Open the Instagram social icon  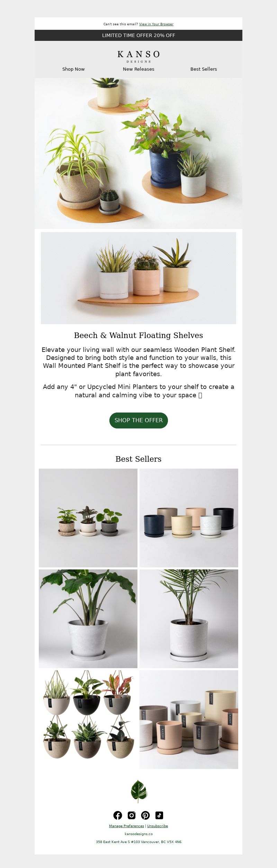(x=132, y=815)
